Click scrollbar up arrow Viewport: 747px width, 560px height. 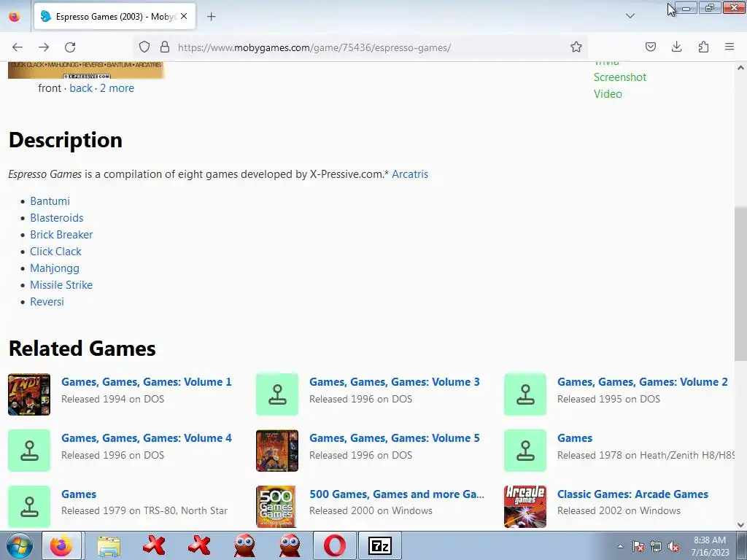click(x=740, y=68)
